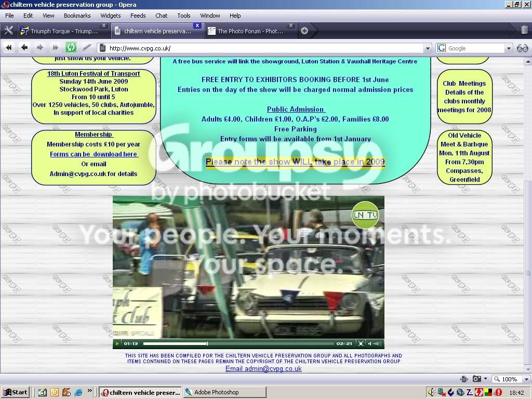Open the Bookmarks menu

(77, 16)
